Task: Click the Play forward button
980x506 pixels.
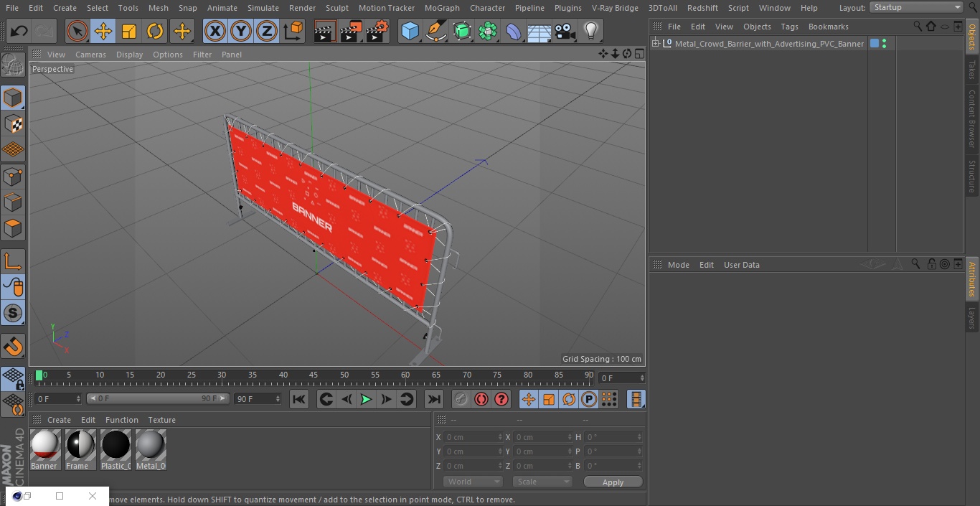Action: click(x=366, y=399)
